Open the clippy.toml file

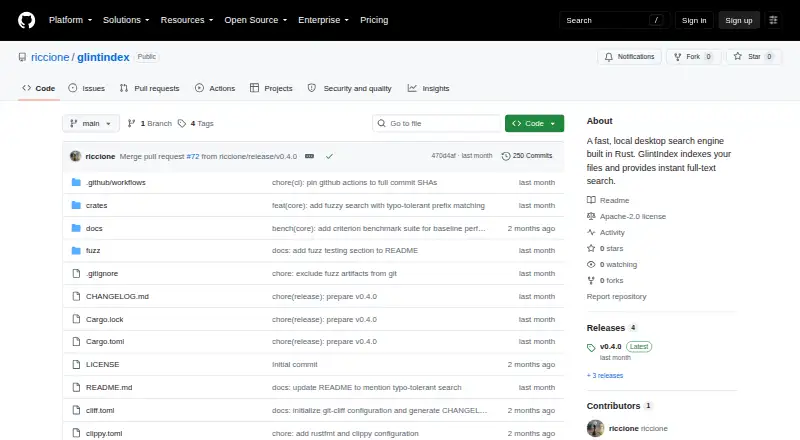click(104, 433)
